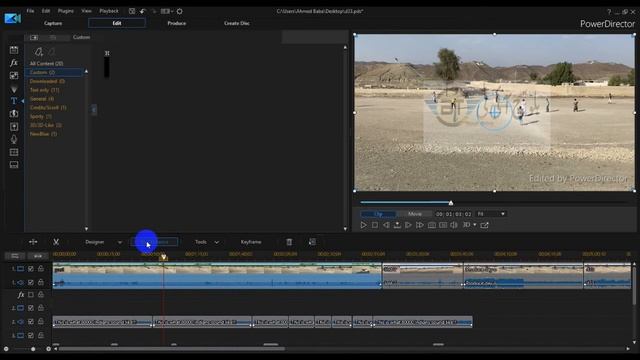Open the Particle Room in the sidebar
Screen dimensions: 640x360
click(x=14, y=89)
